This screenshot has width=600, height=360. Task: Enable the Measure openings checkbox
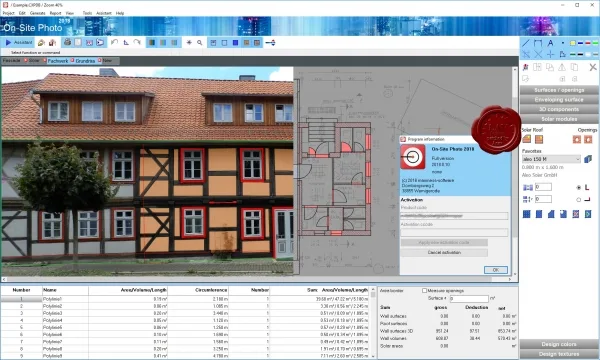click(x=424, y=291)
